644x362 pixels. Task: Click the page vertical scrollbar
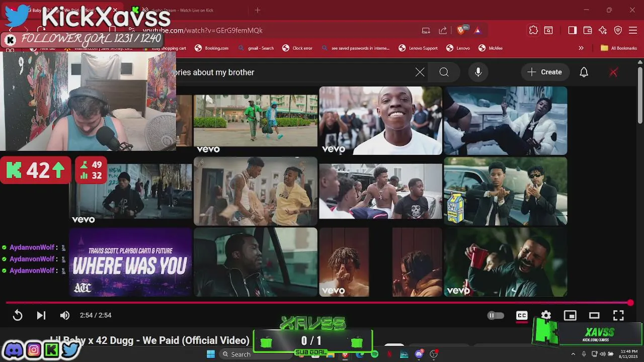640,96
